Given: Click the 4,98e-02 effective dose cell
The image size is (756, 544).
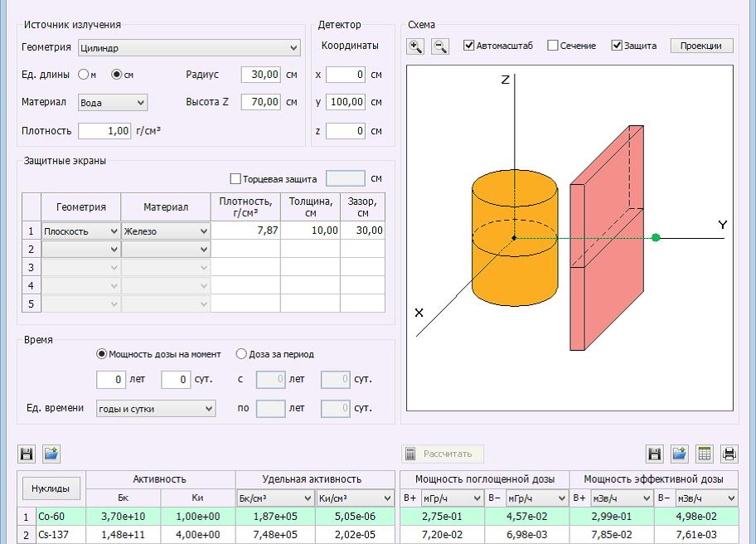Looking at the screenshot, I should pos(696,517).
